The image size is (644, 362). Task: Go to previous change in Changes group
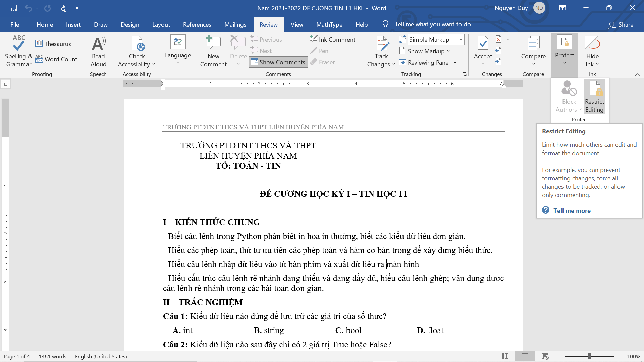tap(499, 51)
